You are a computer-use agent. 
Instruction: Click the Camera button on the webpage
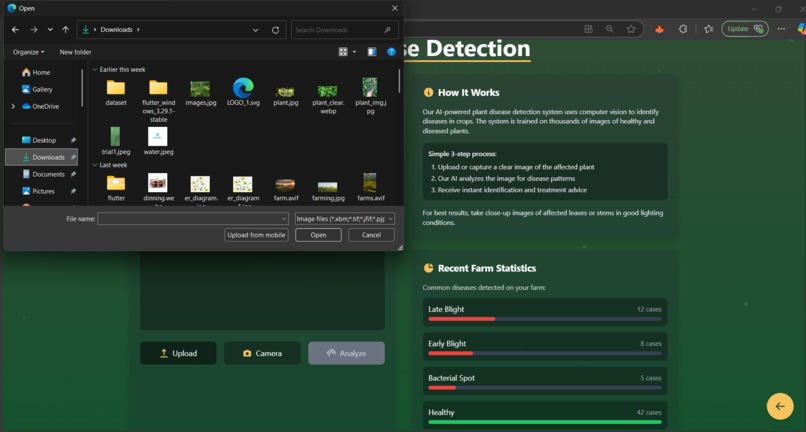(x=262, y=353)
